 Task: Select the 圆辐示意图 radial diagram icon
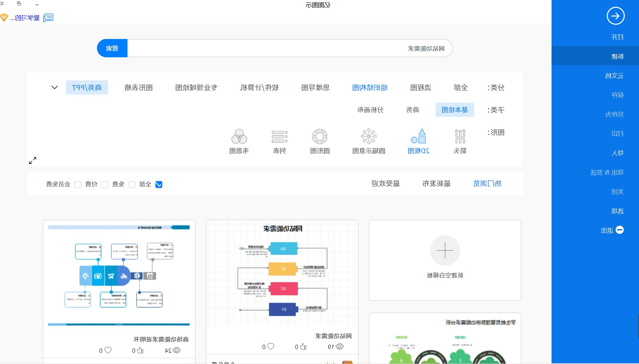click(368, 136)
